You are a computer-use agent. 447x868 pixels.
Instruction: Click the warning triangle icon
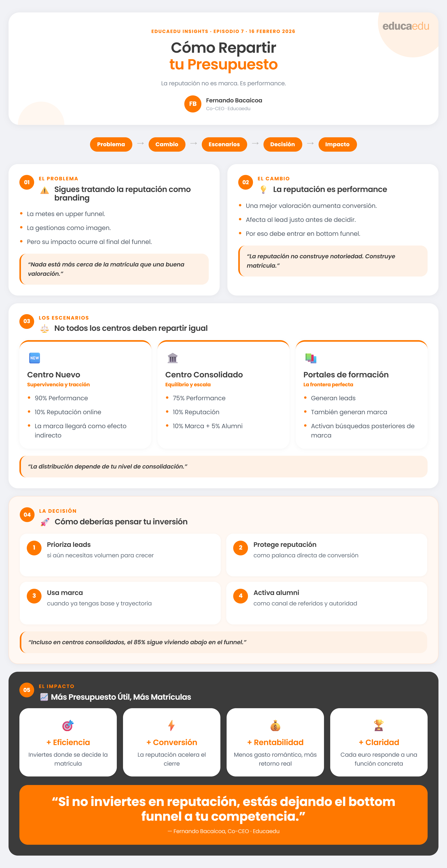pos(44,191)
